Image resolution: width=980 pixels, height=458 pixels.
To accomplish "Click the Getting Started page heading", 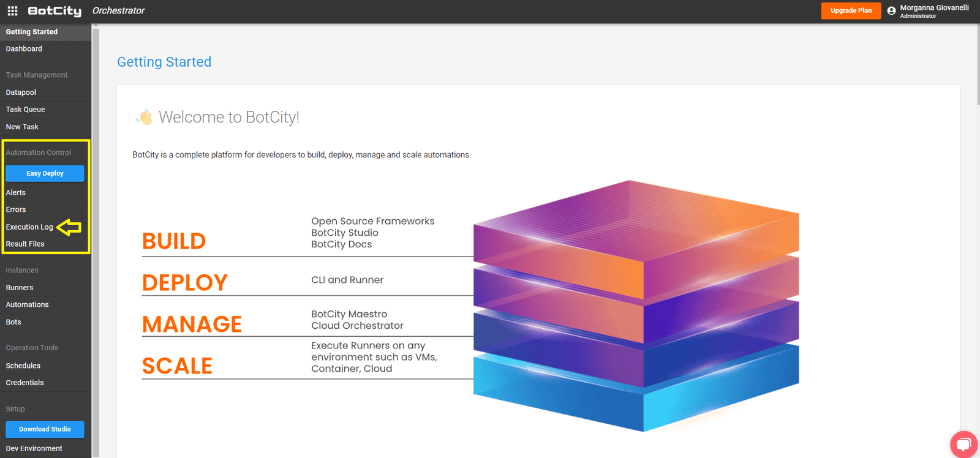I will pyautogui.click(x=164, y=62).
